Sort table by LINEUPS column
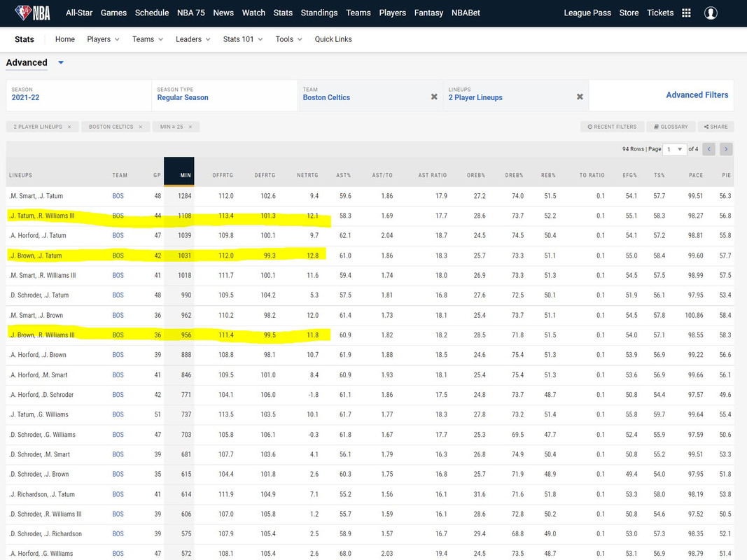 point(20,175)
